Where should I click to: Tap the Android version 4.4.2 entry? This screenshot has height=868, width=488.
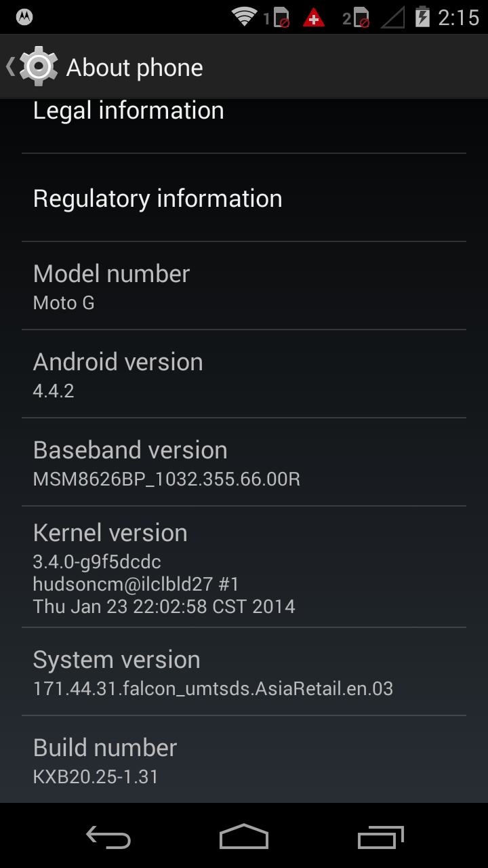coord(244,374)
